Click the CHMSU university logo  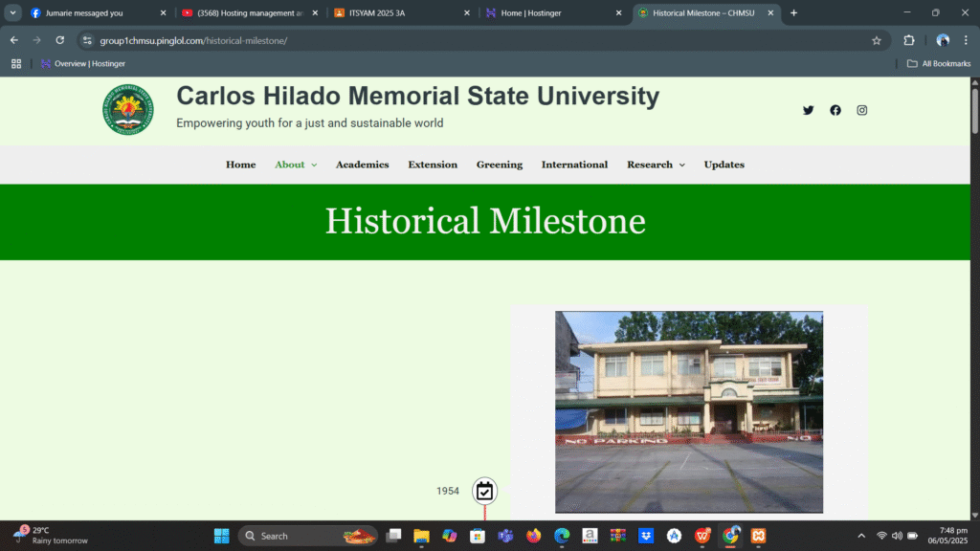127,109
